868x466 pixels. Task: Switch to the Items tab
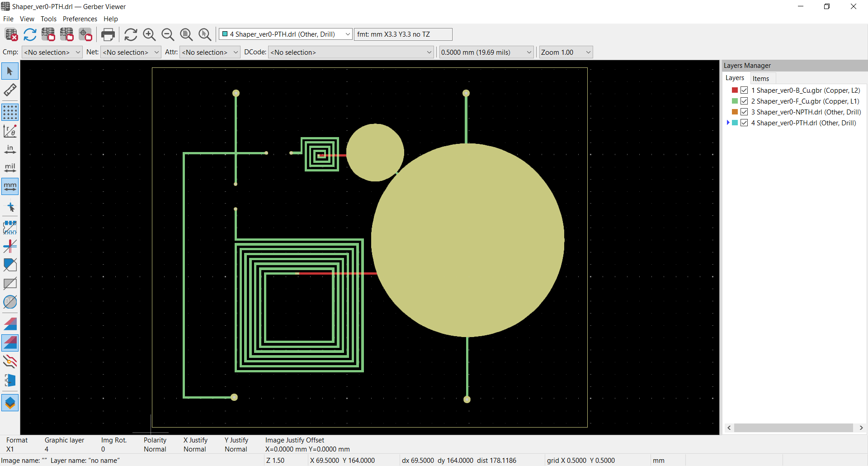point(761,78)
